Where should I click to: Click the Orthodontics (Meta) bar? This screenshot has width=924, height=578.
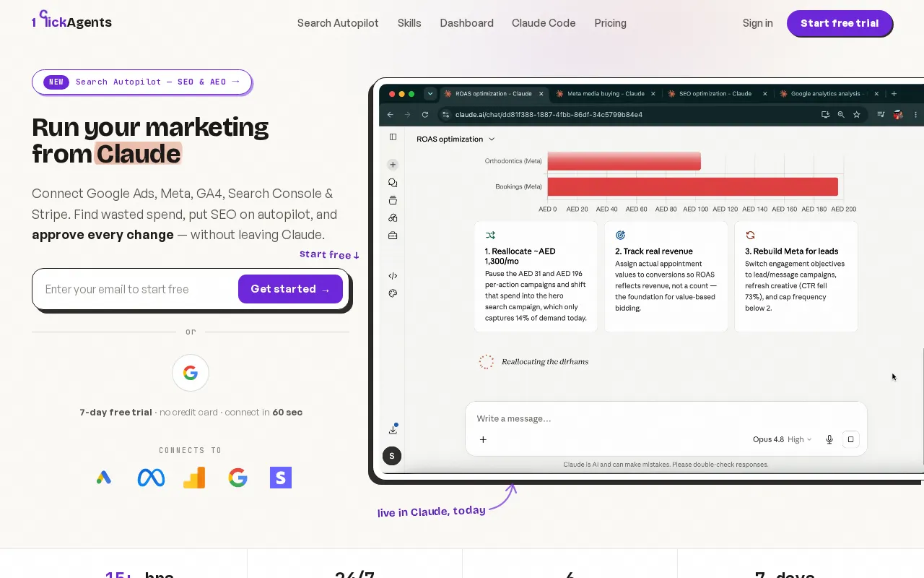coord(624,161)
